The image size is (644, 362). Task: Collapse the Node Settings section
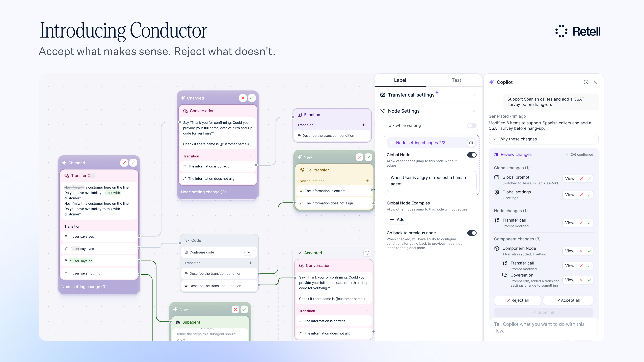point(474,111)
